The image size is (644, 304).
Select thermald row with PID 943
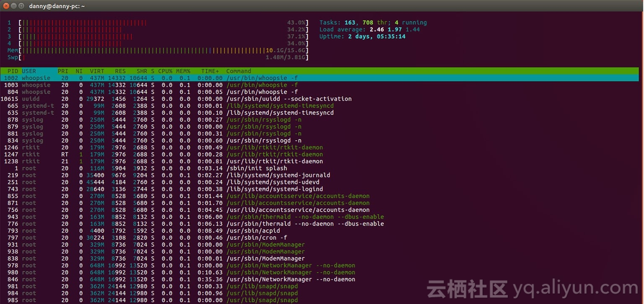click(319, 217)
